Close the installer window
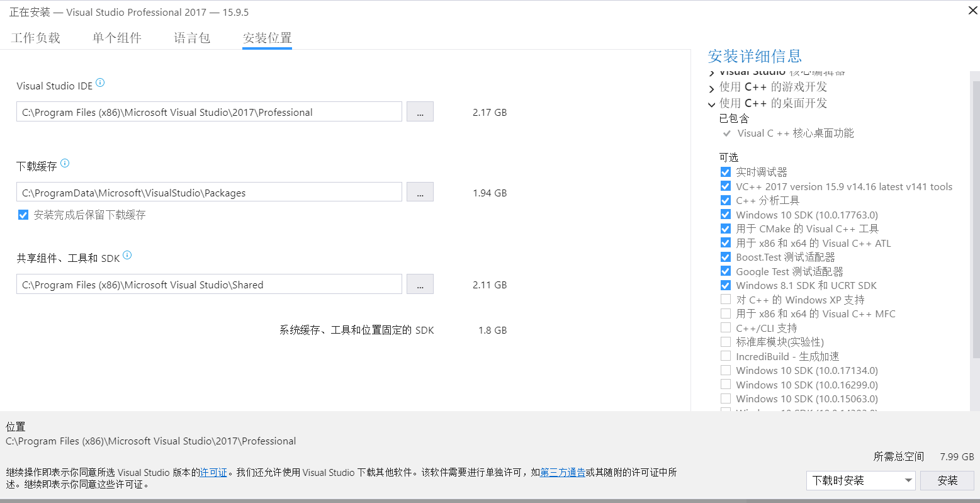 point(972,11)
